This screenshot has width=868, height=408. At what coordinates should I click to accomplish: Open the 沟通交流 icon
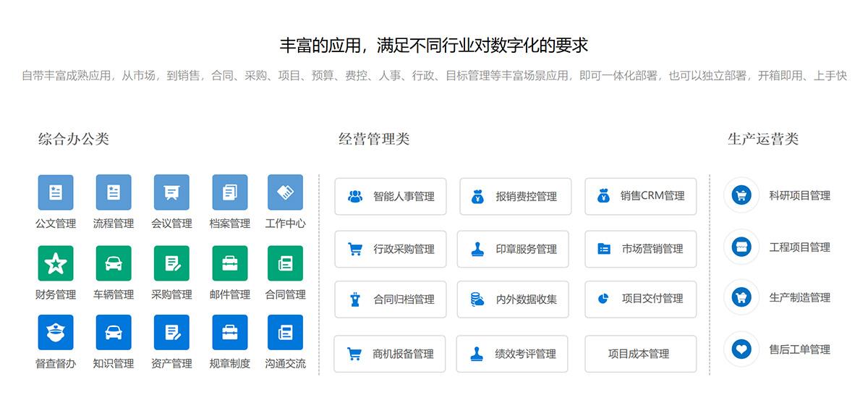click(x=285, y=333)
